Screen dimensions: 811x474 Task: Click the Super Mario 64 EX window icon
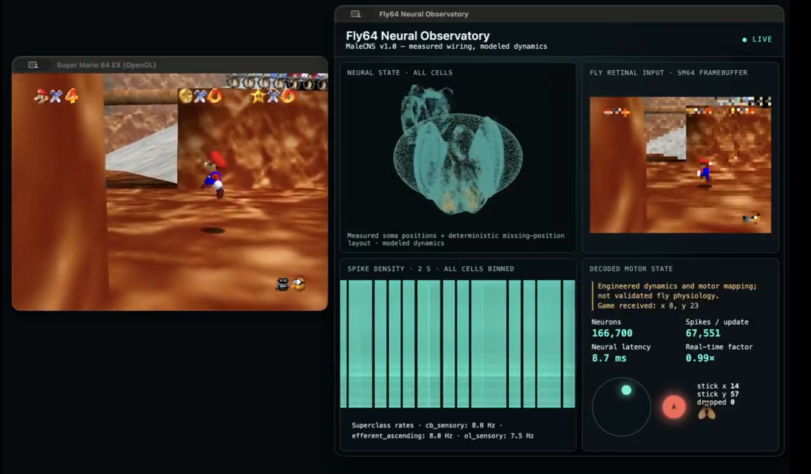tap(33, 65)
